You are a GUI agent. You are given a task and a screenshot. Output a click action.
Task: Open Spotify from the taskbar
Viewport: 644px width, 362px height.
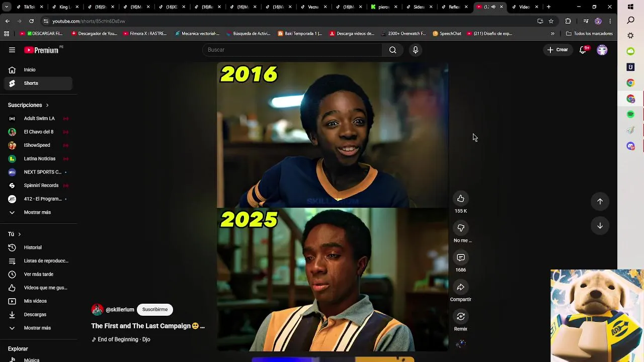click(630, 115)
